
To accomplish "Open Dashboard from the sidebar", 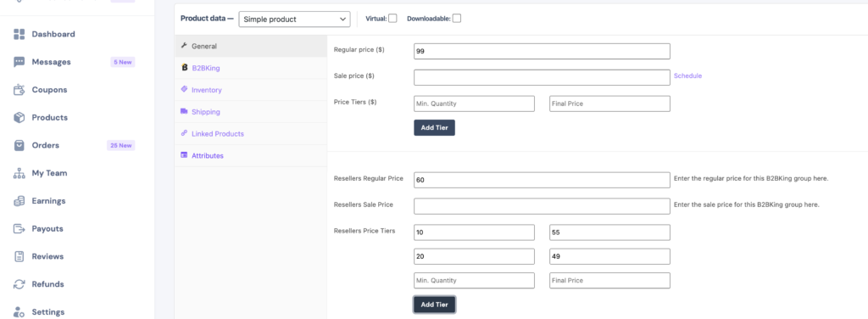I will (53, 34).
